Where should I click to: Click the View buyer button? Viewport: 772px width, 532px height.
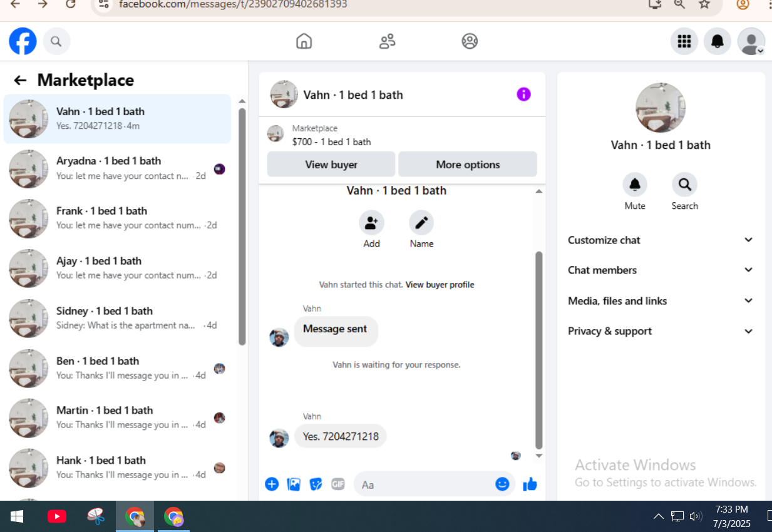pyautogui.click(x=331, y=165)
